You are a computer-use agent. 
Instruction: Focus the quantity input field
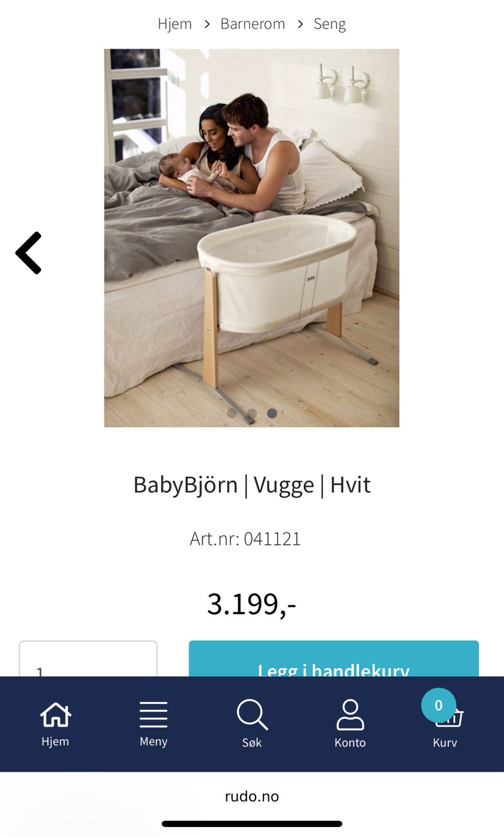pyautogui.click(x=88, y=659)
